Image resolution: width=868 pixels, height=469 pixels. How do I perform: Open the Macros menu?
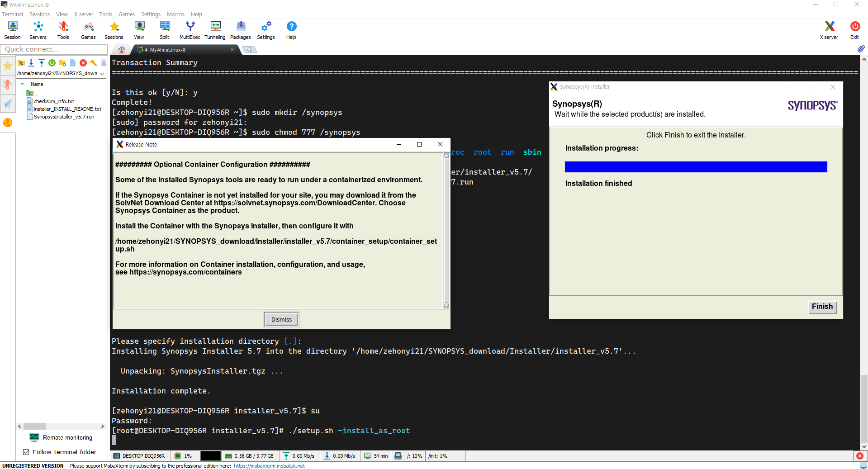[x=175, y=14]
